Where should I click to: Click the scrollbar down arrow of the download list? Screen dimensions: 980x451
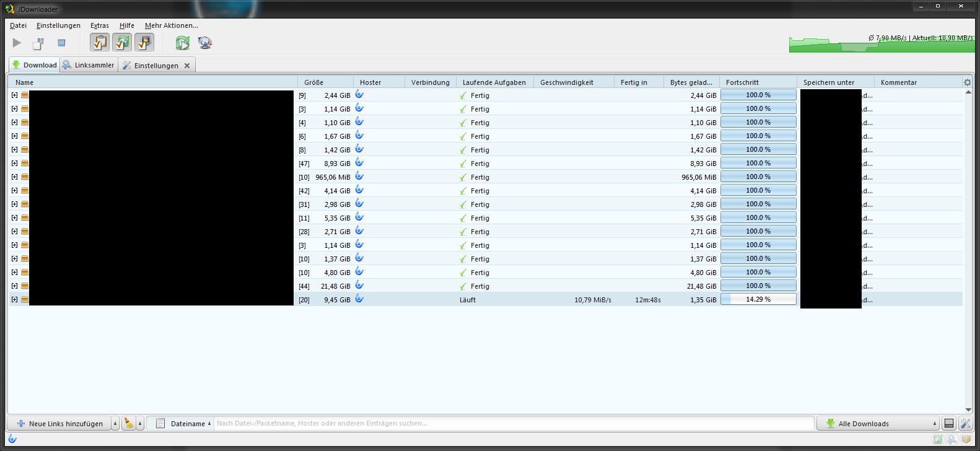click(968, 409)
